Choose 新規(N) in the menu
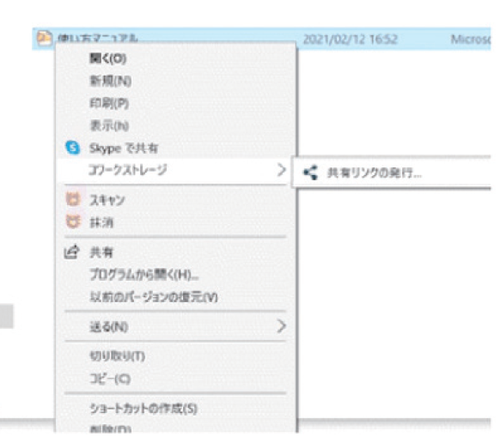 (x=110, y=81)
